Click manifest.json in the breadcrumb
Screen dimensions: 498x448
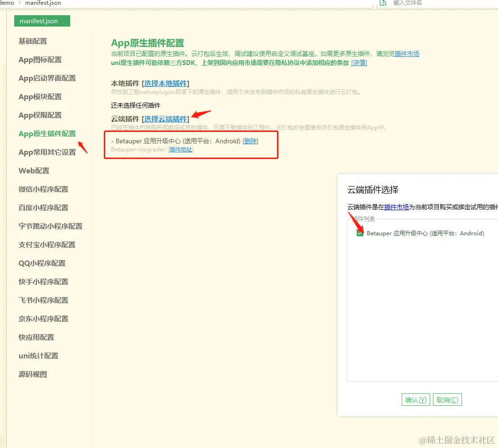tap(43, 3)
